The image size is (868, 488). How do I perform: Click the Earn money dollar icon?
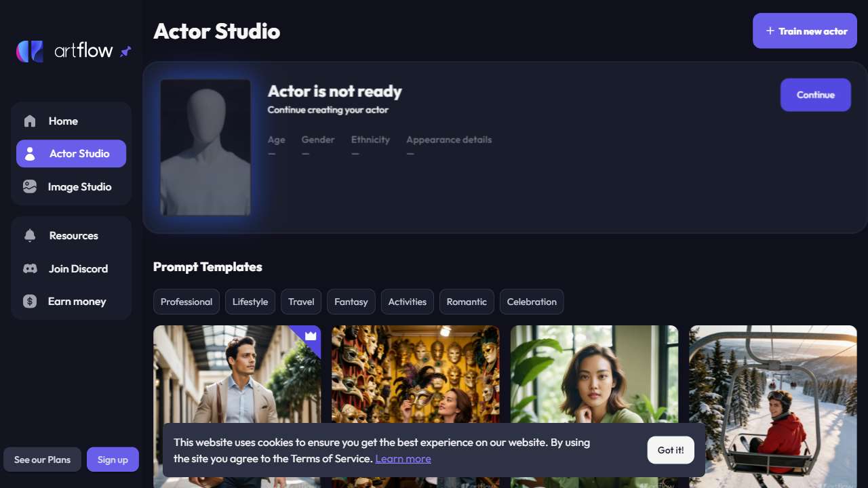[x=30, y=302]
